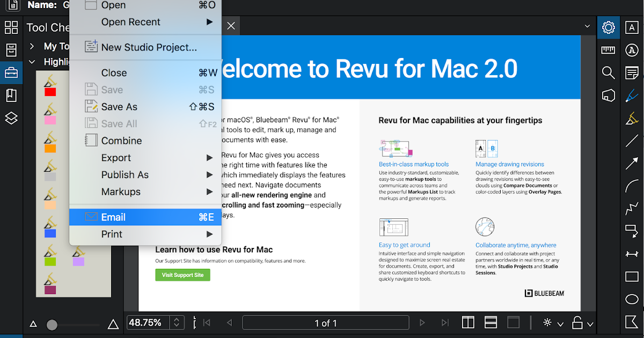Toggle horizontal split view
The width and height of the screenshot is (644, 338).
click(x=491, y=322)
